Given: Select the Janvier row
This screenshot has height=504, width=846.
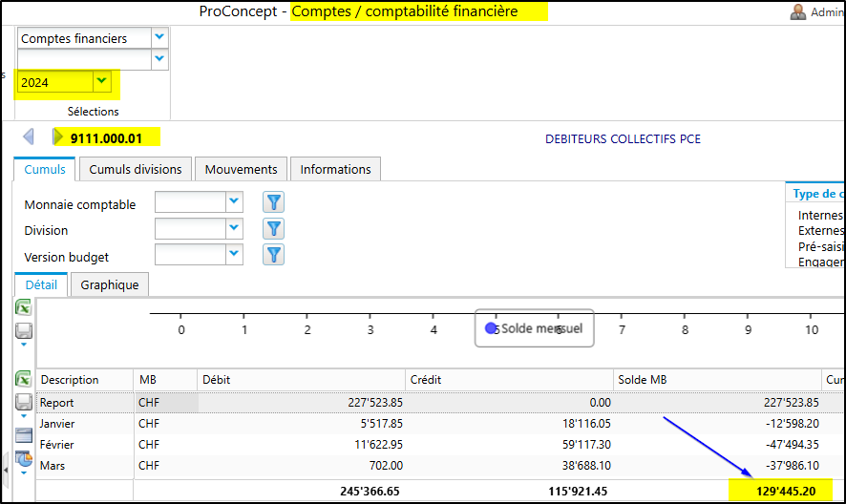Looking at the screenshot, I should coord(440,424).
